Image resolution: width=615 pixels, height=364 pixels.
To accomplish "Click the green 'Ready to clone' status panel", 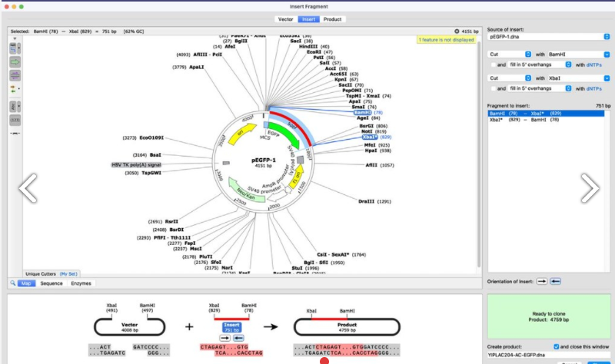I will pyautogui.click(x=549, y=316).
